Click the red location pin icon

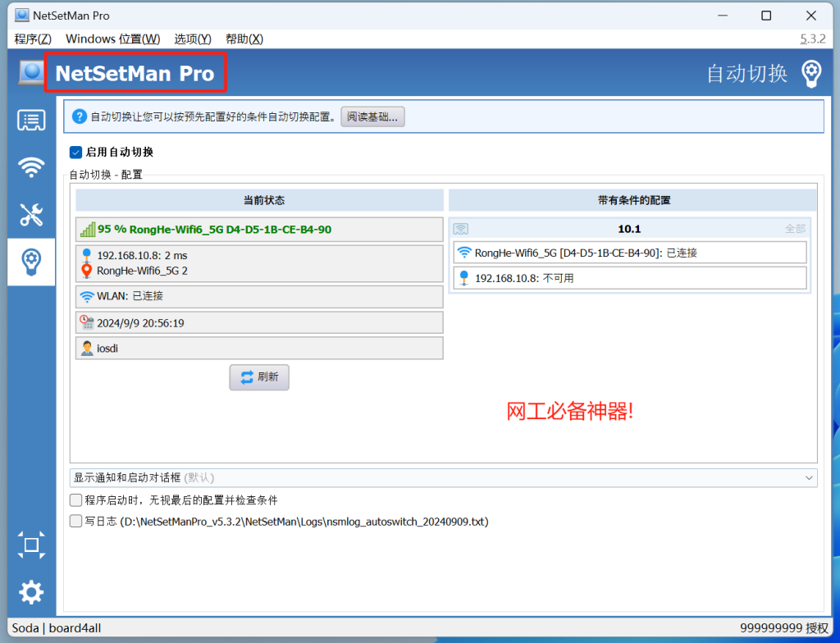point(86,271)
